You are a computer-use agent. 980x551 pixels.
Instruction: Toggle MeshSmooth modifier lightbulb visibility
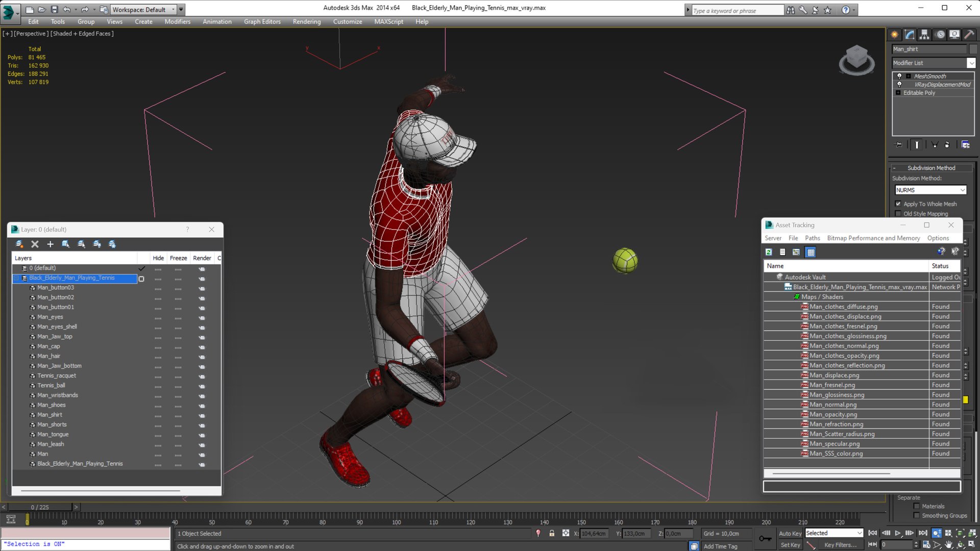899,76
